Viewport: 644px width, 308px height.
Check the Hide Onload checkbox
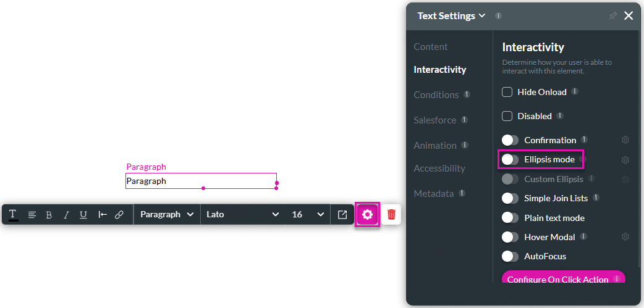point(507,92)
